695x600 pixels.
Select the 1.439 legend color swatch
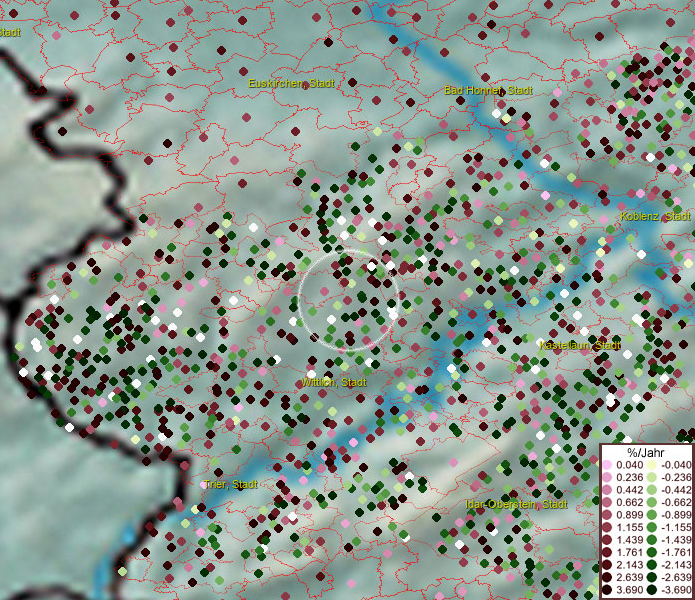click(x=608, y=540)
